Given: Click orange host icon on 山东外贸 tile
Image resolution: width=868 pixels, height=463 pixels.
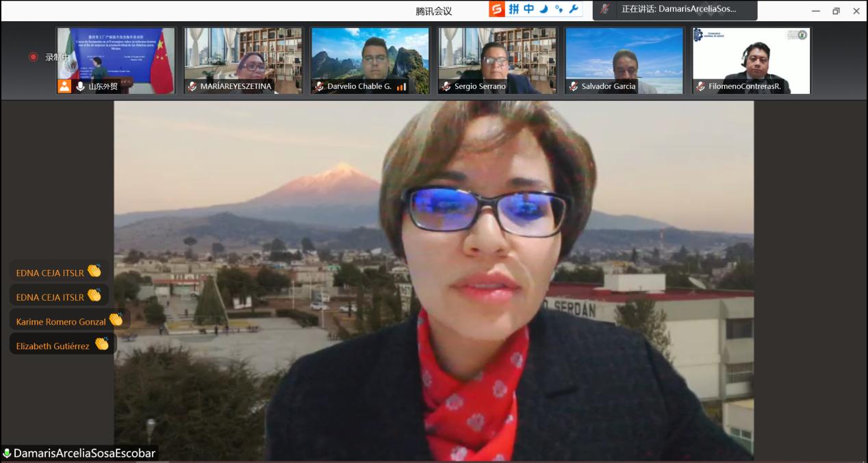Looking at the screenshot, I should 64,86.
